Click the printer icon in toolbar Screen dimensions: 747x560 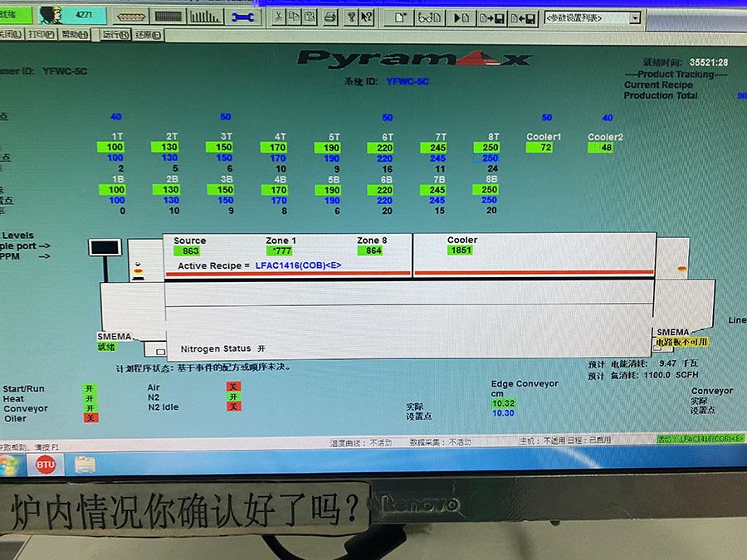[x=330, y=17]
